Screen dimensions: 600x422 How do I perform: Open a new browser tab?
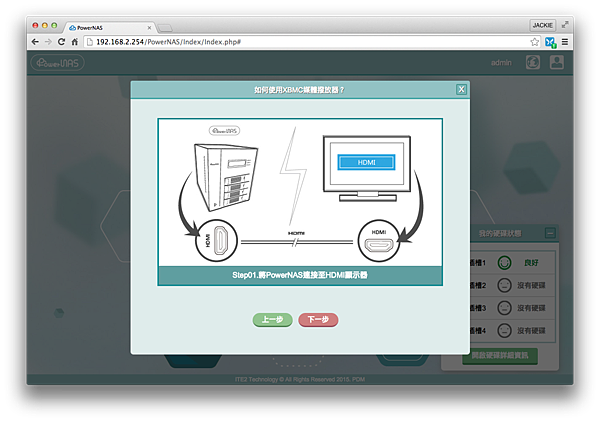click(x=165, y=28)
